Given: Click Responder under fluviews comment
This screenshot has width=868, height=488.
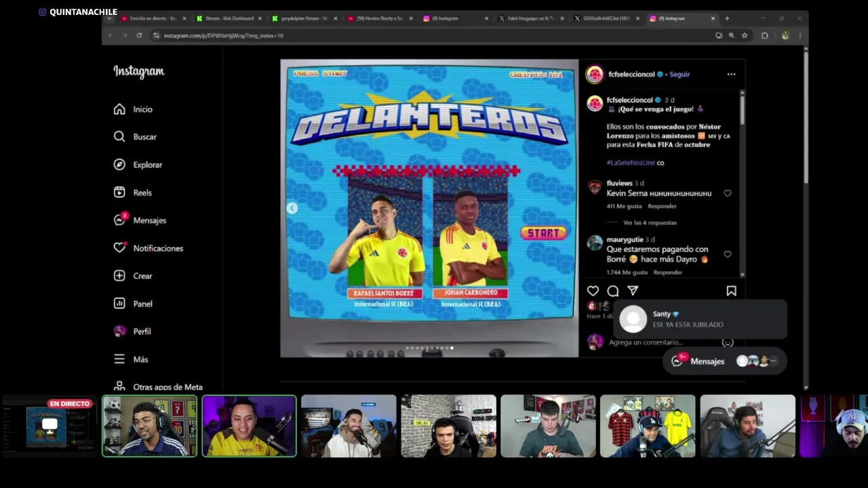Looking at the screenshot, I should point(662,206).
